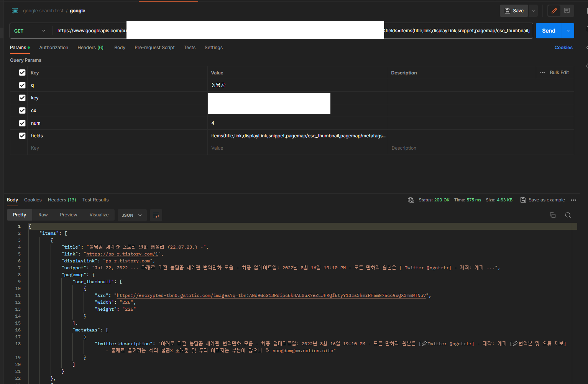Switch to the Visualize view
588x384 pixels.
99,215
